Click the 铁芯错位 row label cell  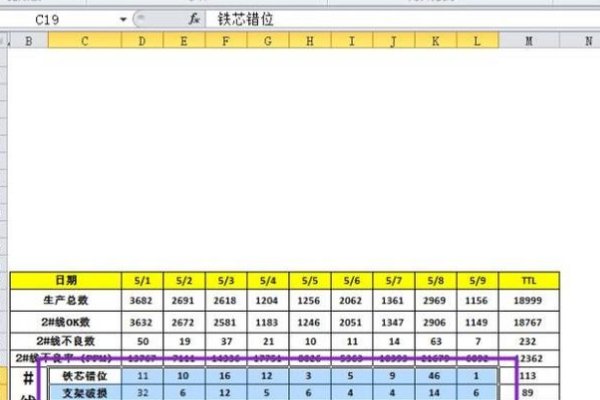[85, 376]
